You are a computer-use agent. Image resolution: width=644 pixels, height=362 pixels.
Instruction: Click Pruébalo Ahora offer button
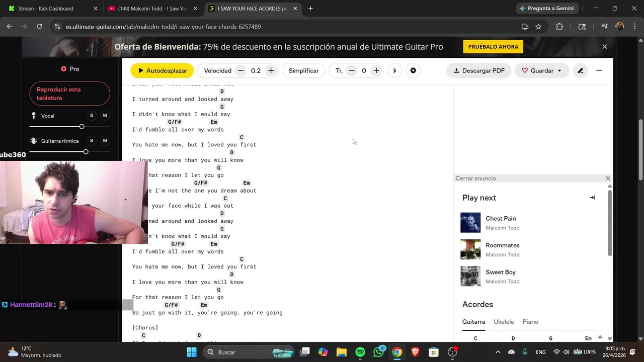[x=493, y=47]
